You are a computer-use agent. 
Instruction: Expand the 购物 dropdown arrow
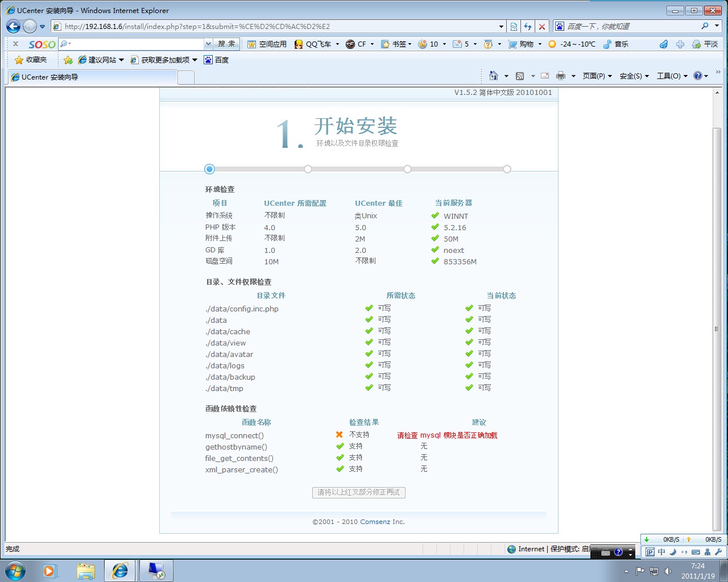point(540,44)
